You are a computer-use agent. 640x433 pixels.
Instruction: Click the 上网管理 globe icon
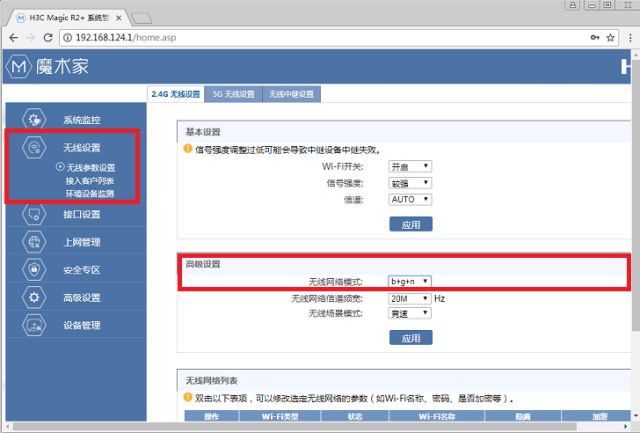(x=34, y=242)
